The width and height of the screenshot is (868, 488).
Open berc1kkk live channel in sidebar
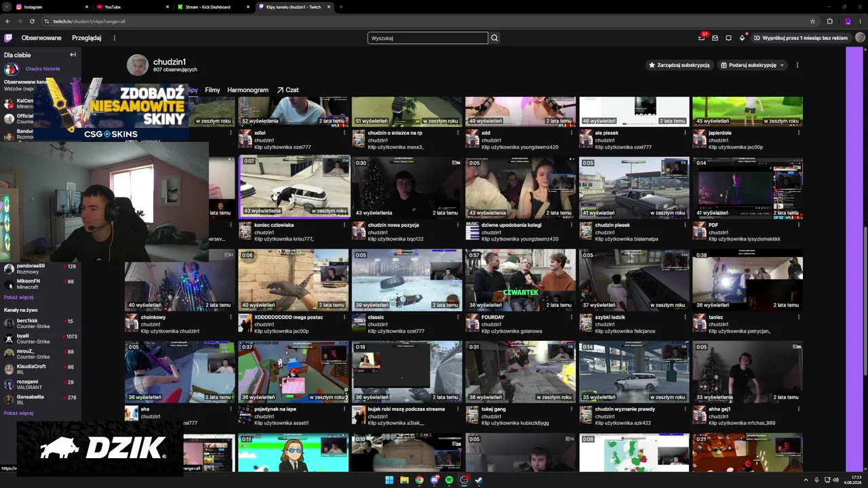pos(41,323)
